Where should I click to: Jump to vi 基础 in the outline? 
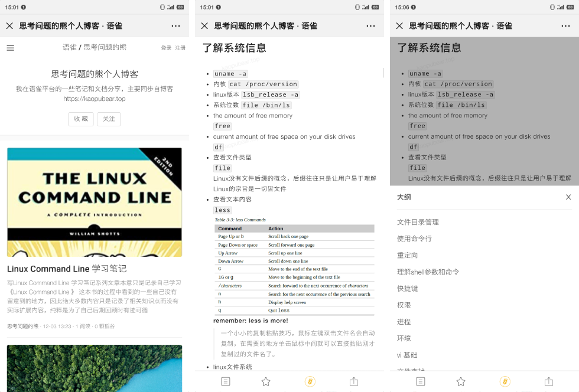407,355
